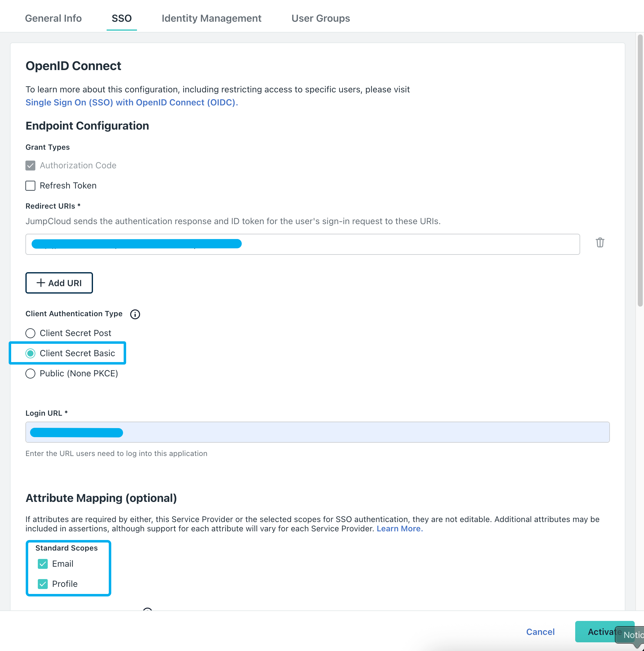Select Client Secret Post authentication
Screen dimensions: 644x651
coord(30,333)
